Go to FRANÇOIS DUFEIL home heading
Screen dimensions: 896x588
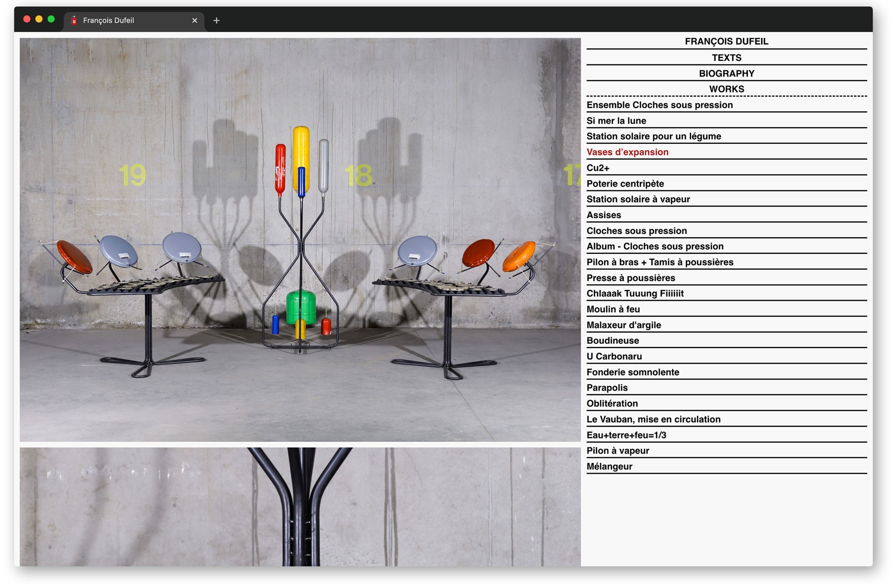726,42
